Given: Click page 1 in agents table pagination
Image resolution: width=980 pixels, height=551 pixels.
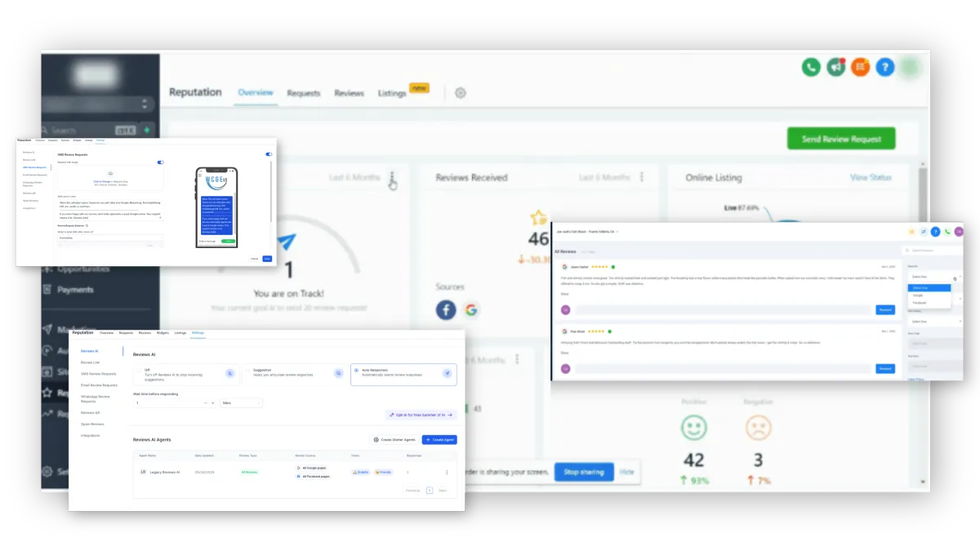Looking at the screenshot, I should tap(430, 491).
